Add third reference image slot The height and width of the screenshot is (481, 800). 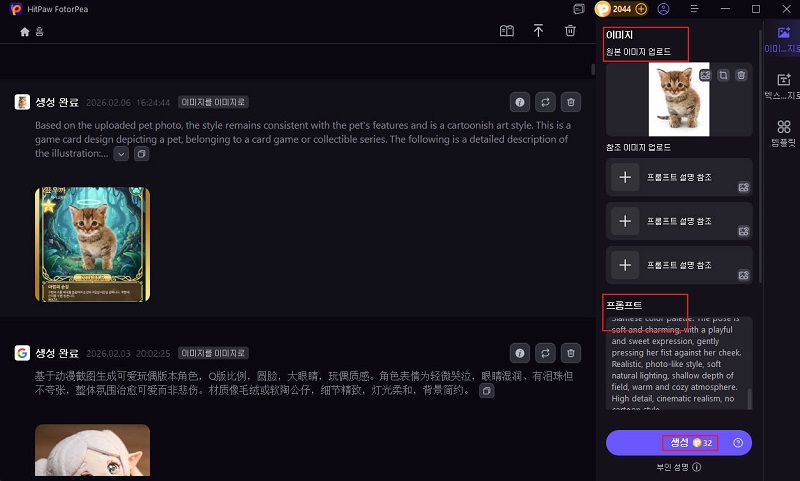[x=625, y=265]
